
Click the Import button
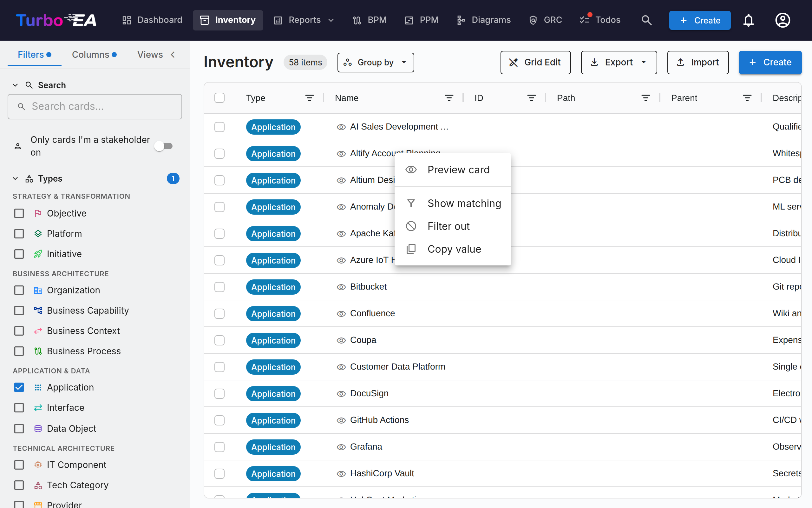[x=697, y=63]
